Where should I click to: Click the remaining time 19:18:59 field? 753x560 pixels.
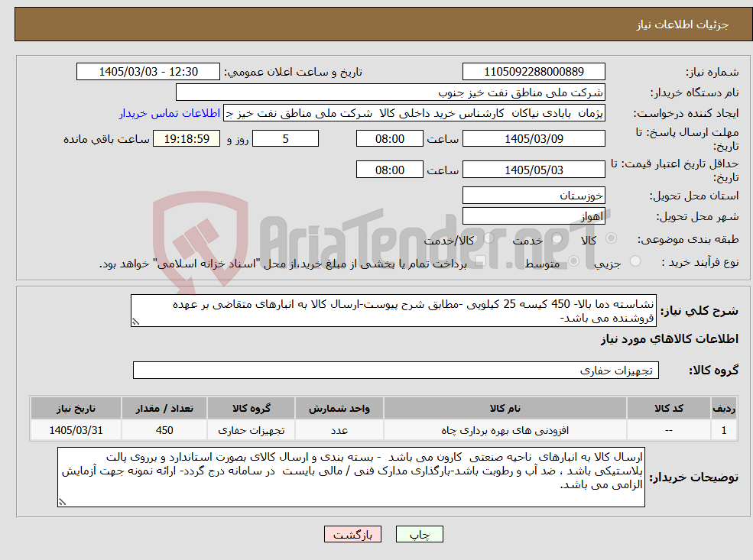coord(187,139)
